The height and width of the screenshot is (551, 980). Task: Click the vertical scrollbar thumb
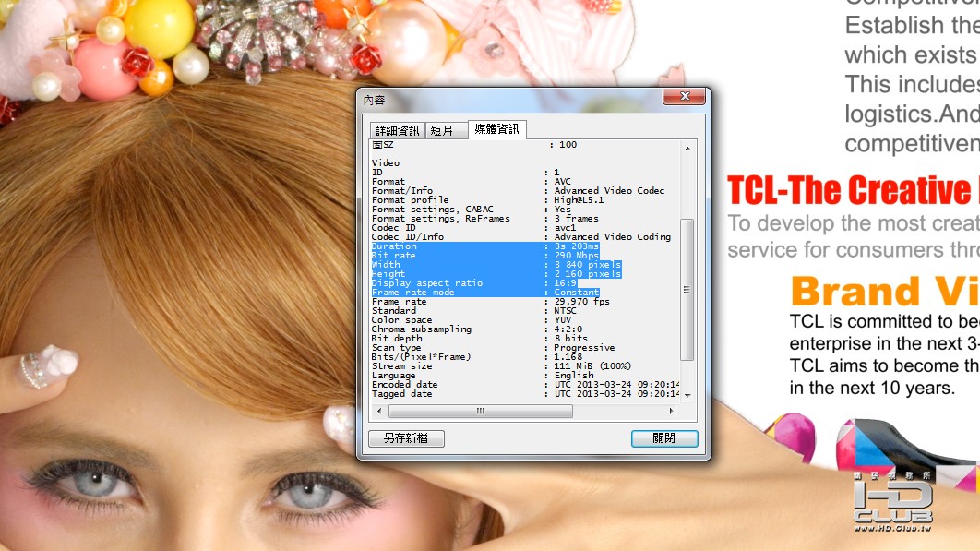point(687,290)
